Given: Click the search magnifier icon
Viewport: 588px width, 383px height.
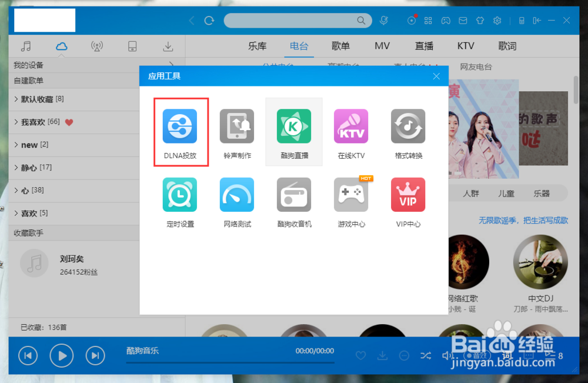Looking at the screenshot, I should pos(361,20).
